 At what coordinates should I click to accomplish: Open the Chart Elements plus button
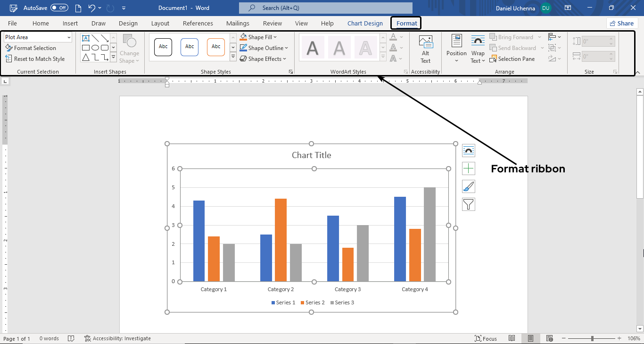tap(469, 168)
